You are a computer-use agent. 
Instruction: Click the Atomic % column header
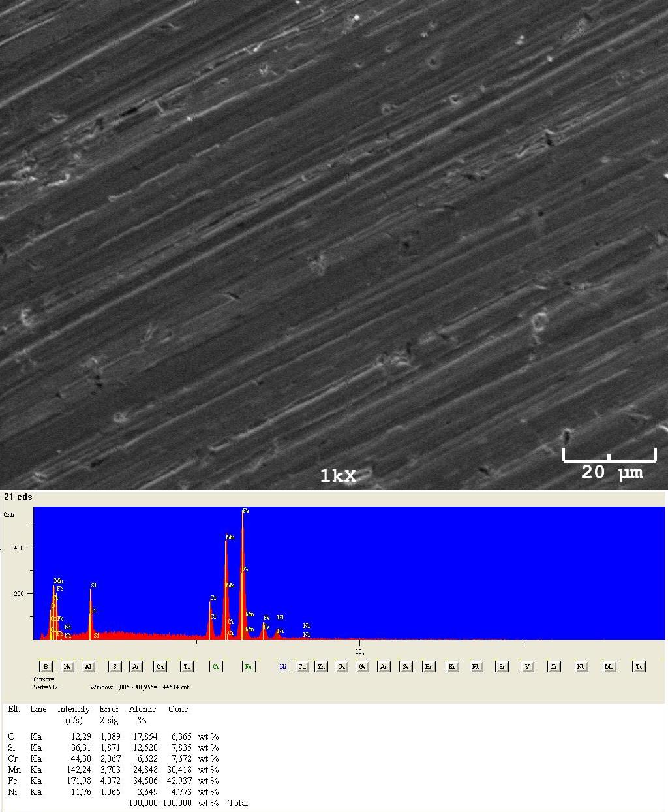click(142, 714)
